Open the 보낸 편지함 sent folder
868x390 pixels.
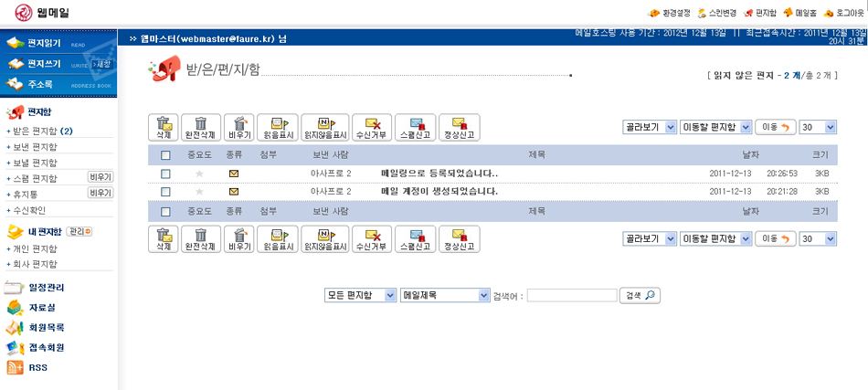pyautogui.click(x=35, y=146)
